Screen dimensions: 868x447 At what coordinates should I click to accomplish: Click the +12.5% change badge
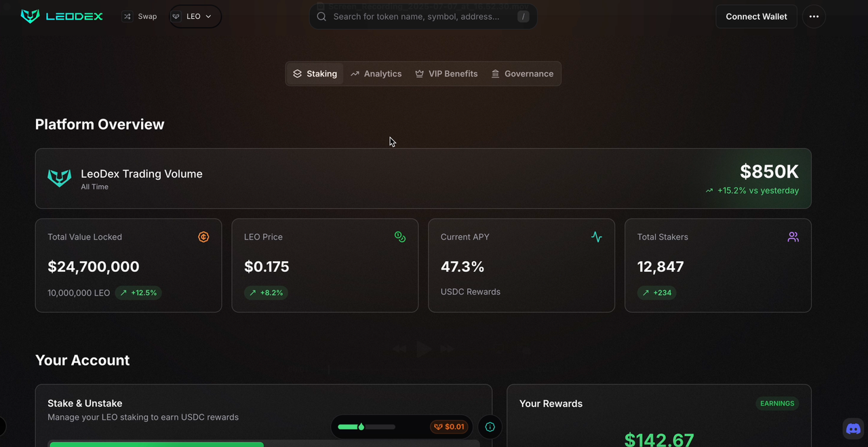pyautogui.click(x=138, y=293)
